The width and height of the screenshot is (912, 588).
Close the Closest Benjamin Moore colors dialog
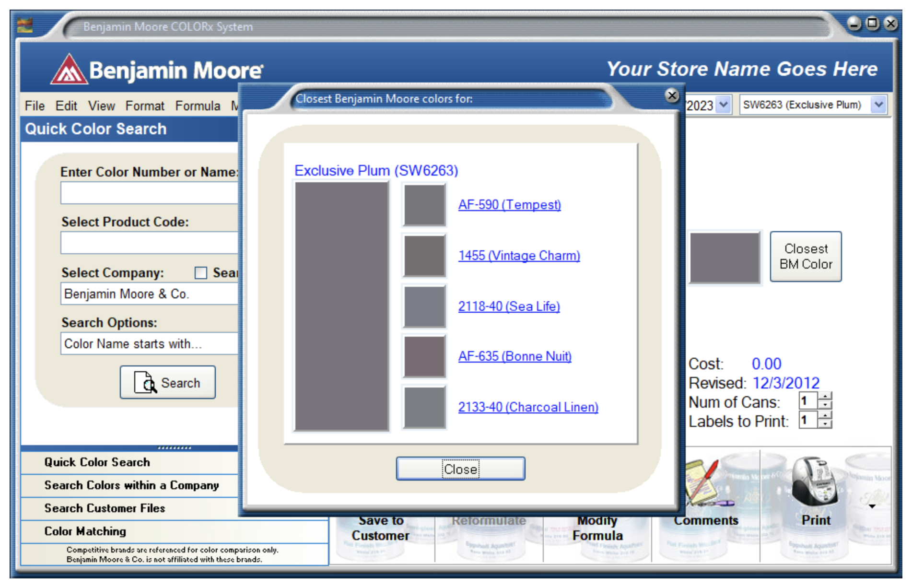tap(672, 96)
